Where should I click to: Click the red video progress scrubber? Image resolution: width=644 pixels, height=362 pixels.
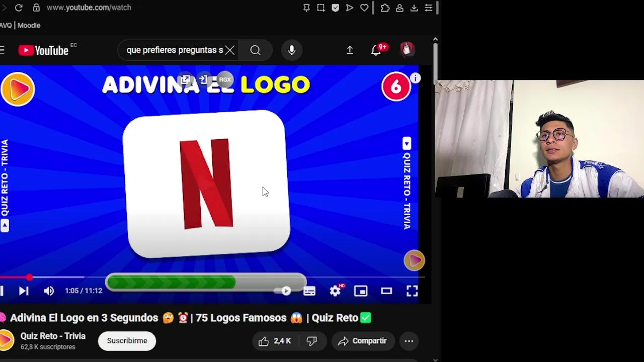(29, 277)
